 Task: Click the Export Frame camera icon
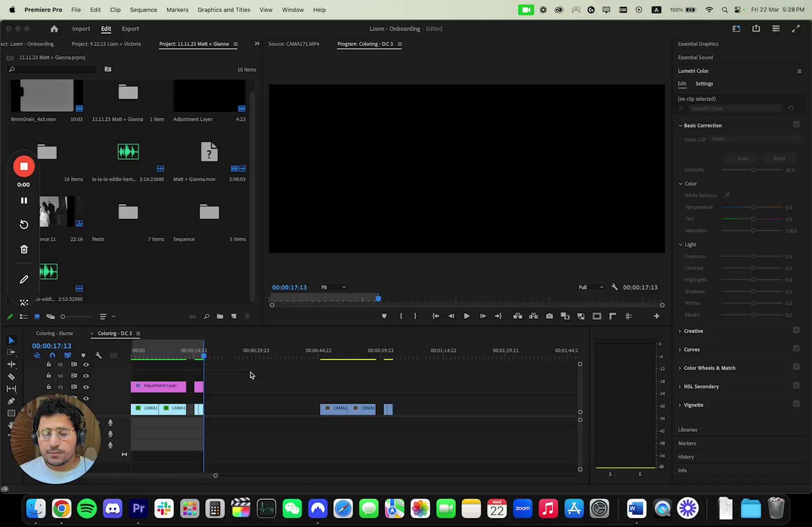549,316
